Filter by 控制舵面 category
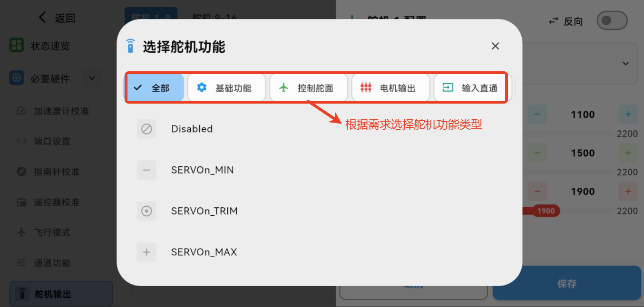 tap(308, 88)
